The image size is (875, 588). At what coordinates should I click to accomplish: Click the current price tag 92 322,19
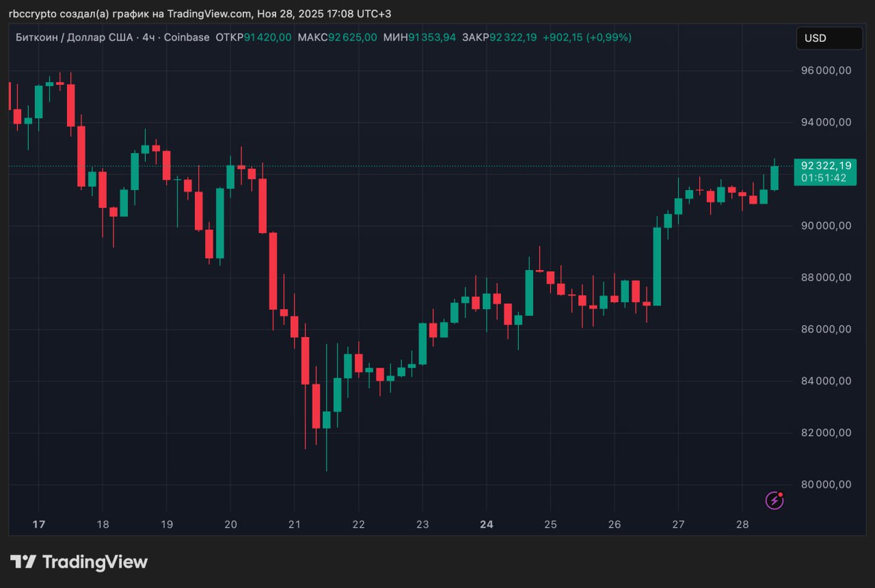[826, 166]
